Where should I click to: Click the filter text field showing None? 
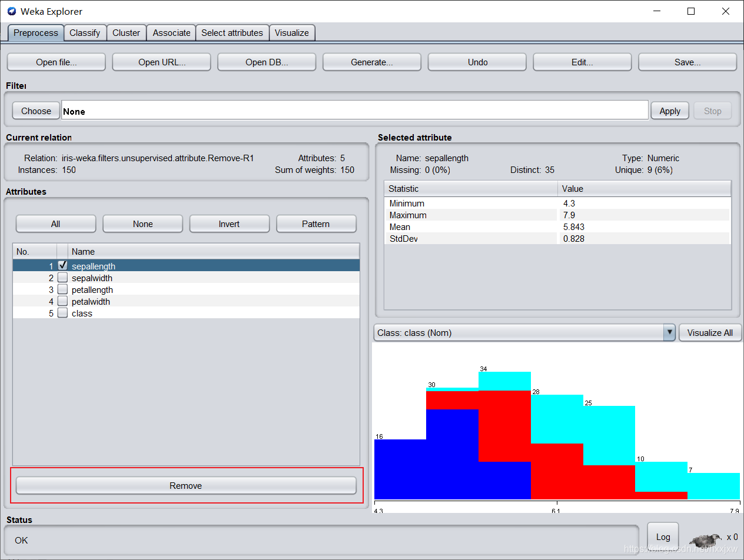point(355,111)
